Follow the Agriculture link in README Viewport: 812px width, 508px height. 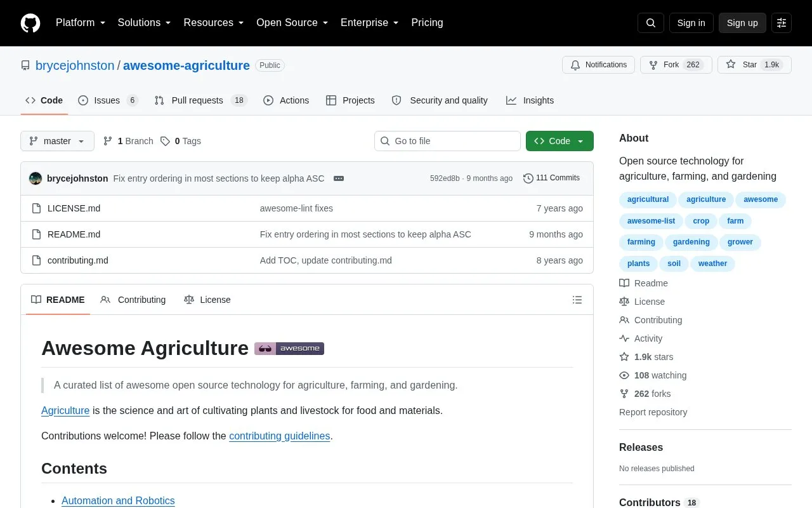tap(65, 410)
